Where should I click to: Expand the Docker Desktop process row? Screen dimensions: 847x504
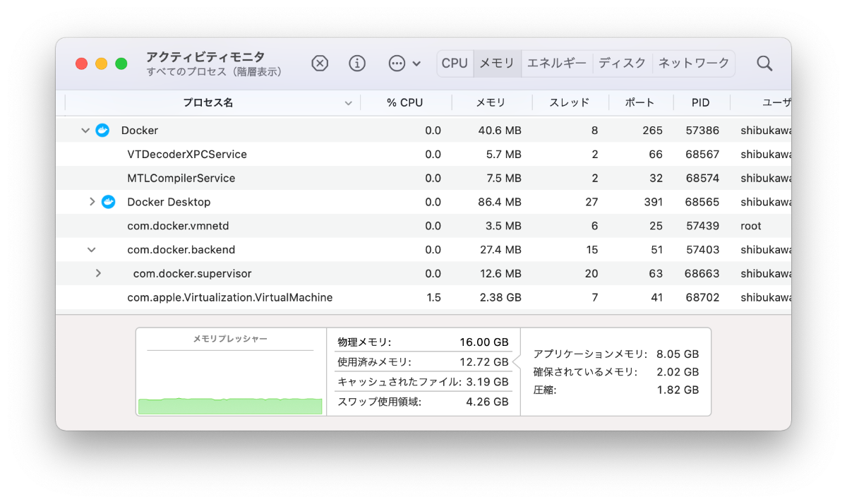point(92,202)
